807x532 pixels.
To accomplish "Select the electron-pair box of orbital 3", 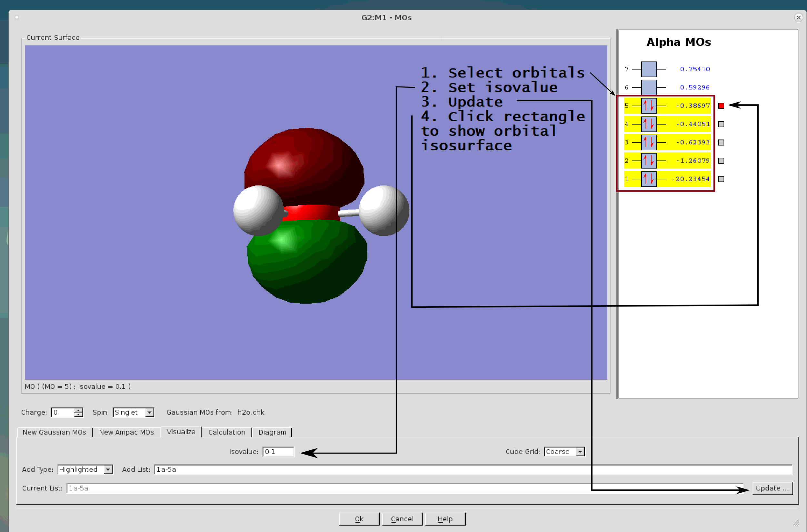I will pyautogui.click(x=649, y=142).
